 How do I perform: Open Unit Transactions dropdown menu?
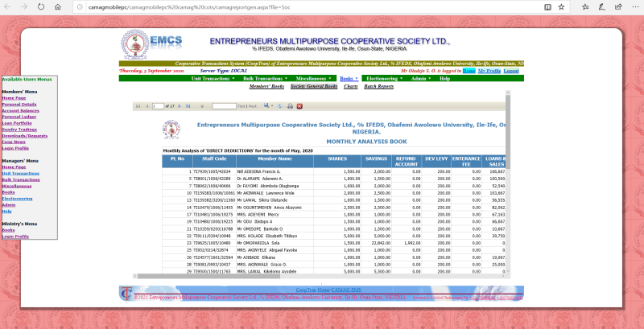click(212, 78)
